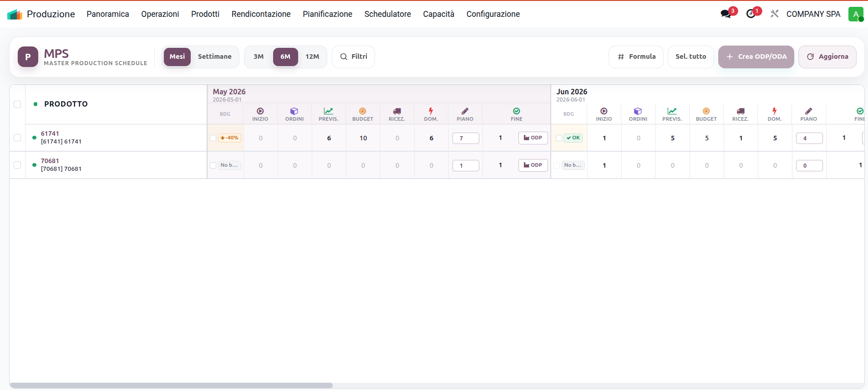Image resolution: width=868 pixels, height=390 pixels.
Task: Click the Sel. tutto button
Action: pos(691,57)
